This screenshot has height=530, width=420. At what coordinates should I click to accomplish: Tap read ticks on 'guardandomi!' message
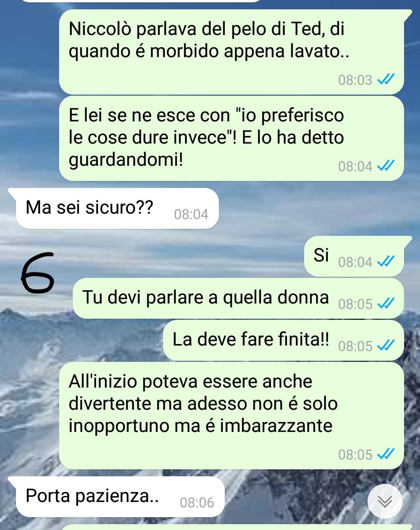386,166
